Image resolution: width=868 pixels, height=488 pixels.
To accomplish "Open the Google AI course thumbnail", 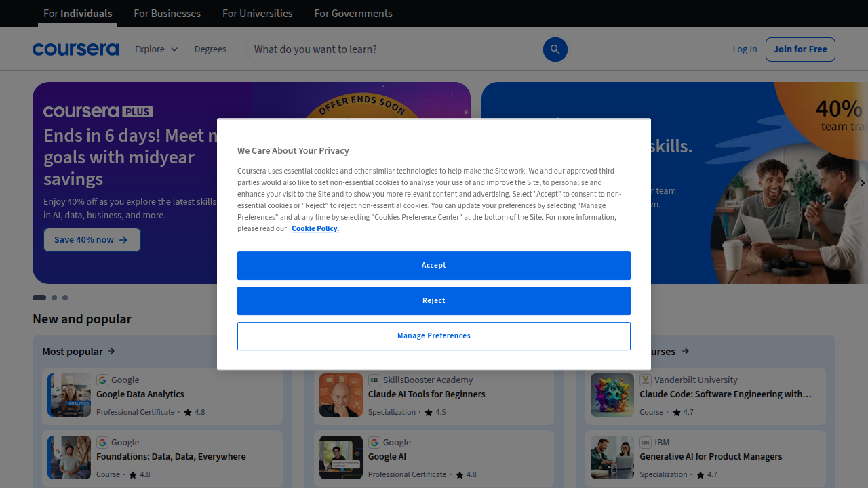I will click(x=341, y=457).
